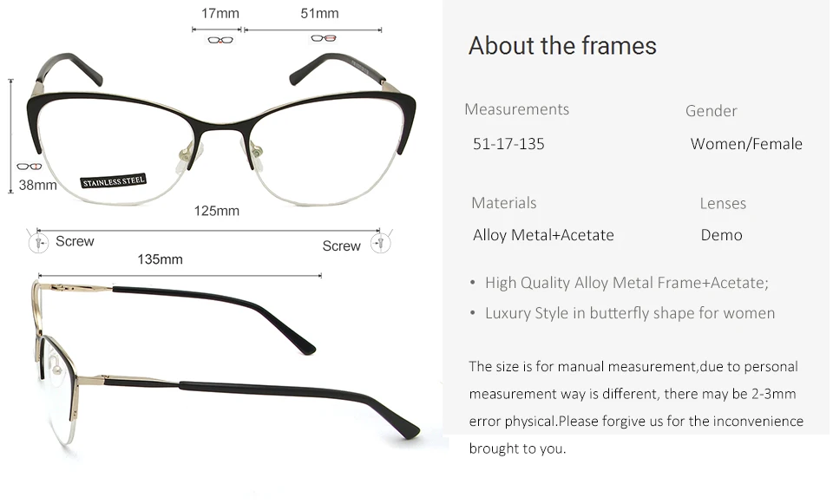Image resolution: width=833 pixels, height=504 pixels.
Task: Click the Stainless Steel sticker on lens
Action: (x=113, y=181)
